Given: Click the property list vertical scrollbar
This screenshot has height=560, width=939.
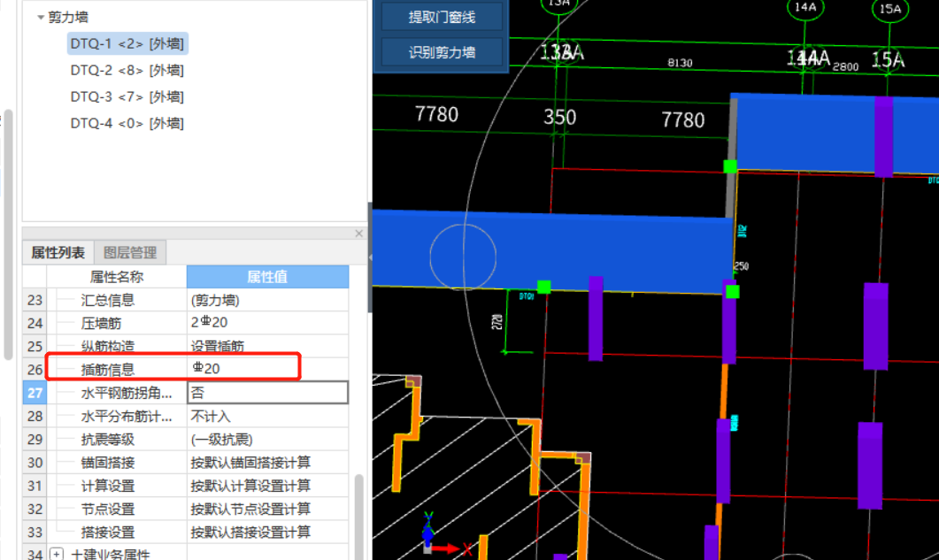Looking at the screenshot, I should click(358, 515).
